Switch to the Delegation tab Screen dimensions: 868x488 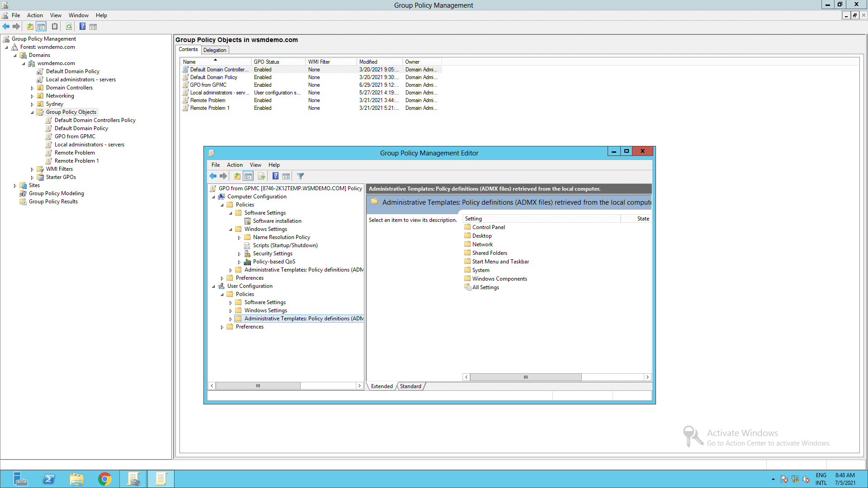pyautogui.click(x=215, y=50)
